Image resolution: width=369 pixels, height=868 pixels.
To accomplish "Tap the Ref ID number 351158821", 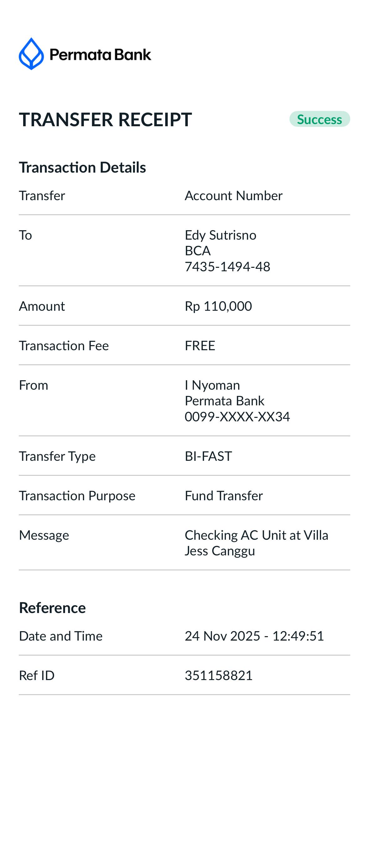I will [218, 676].
